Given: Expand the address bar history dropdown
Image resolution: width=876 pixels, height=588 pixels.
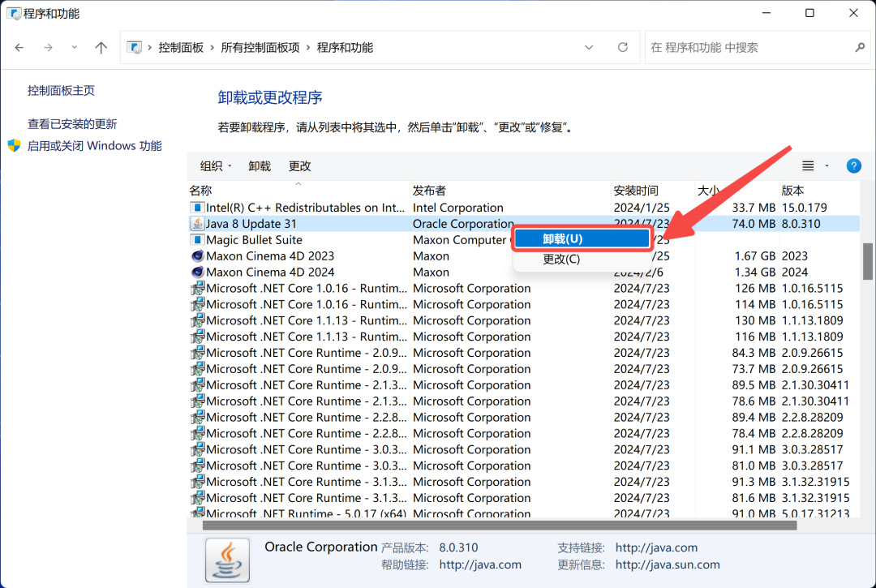Looking at the screenshot, I should click(x=589, y=48).
